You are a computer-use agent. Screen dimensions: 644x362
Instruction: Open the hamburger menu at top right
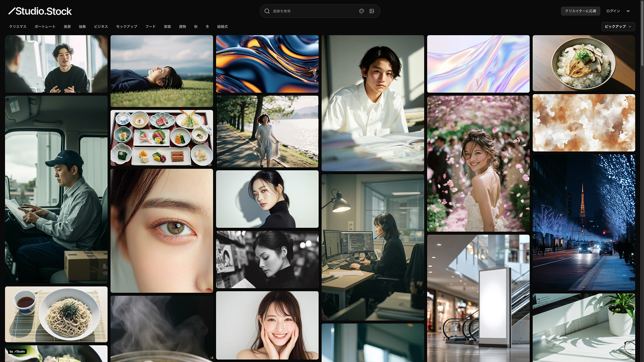[629, 11]
